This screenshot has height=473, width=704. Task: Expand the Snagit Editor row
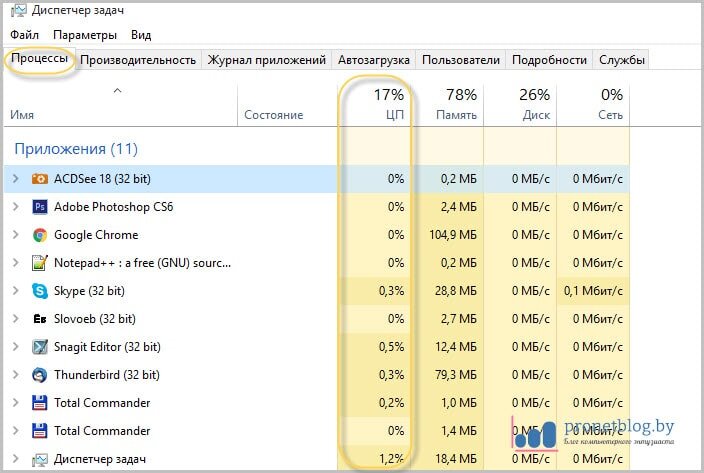click(16, 346)
